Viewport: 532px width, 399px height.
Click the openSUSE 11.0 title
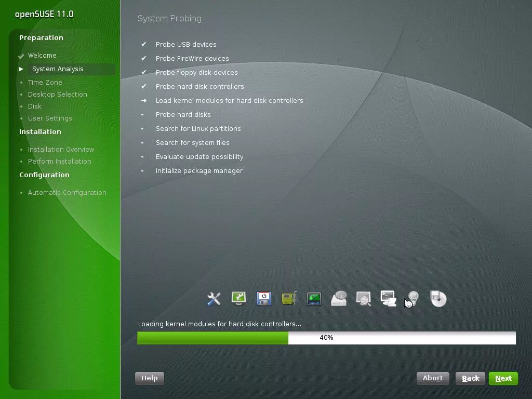(x=44, y=14)
